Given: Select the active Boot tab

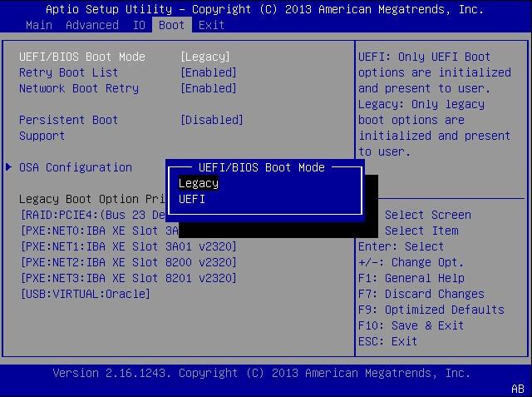Looking at the screenshot, I should pyautogui.click(x=172, y=25).
